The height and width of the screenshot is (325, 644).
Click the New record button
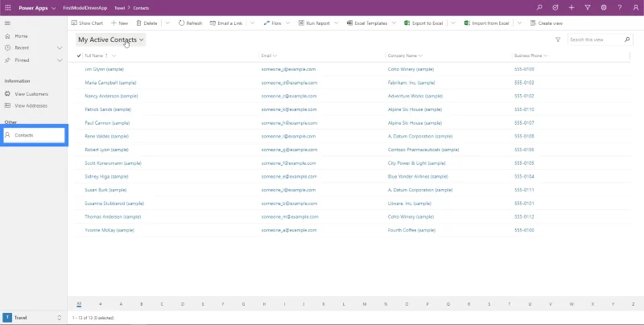pyautogui.click(x=119, y=23)
